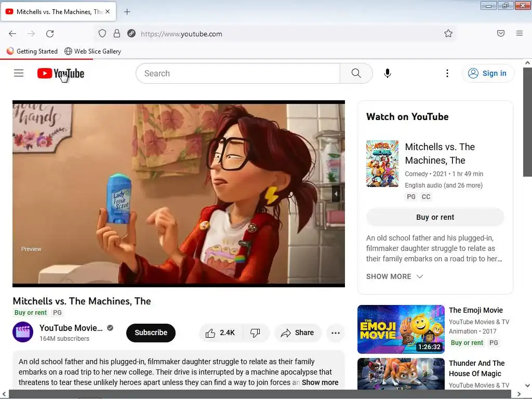Viewport: 532px width, 399px height.
Task: Open Thunder And The House Of Magic thumbnail
Action: 401,374
